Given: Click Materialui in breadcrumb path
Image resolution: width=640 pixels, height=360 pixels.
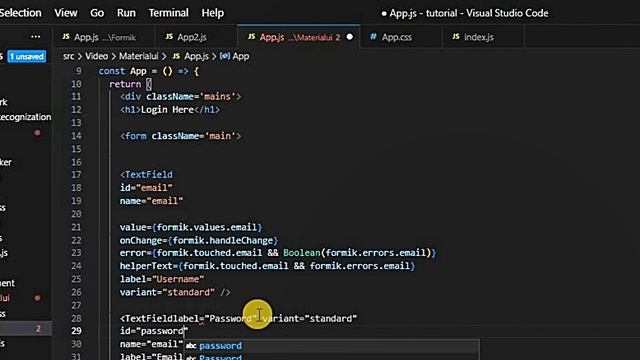Looking at the screenshot, I should (138, 56).
